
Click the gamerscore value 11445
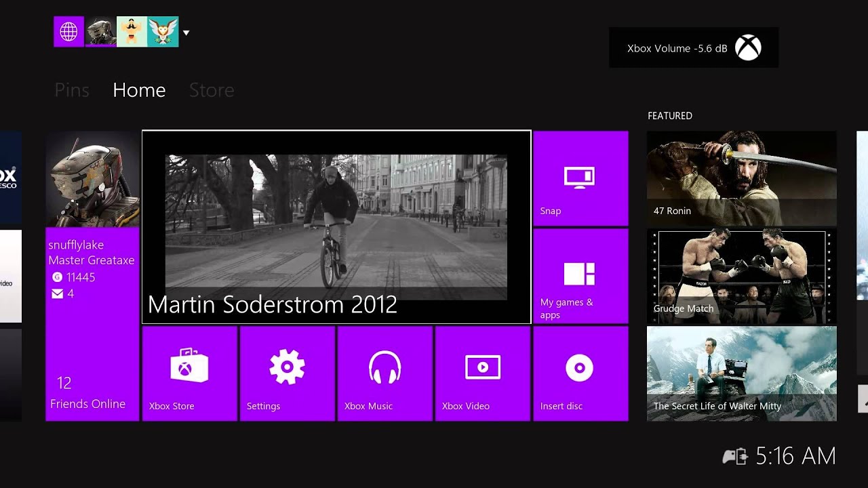81,277
